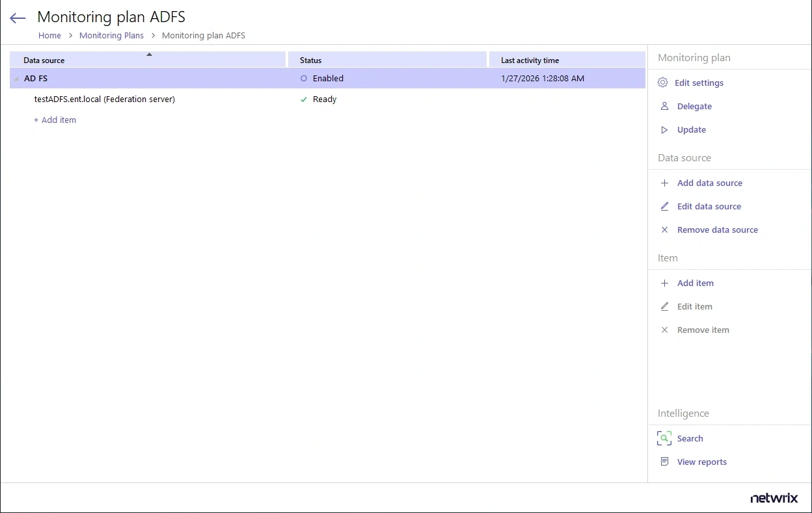The width and height of the screenshot is (812, 513).
Task: Click the Edit settings link text
Action: pos(699,83)
